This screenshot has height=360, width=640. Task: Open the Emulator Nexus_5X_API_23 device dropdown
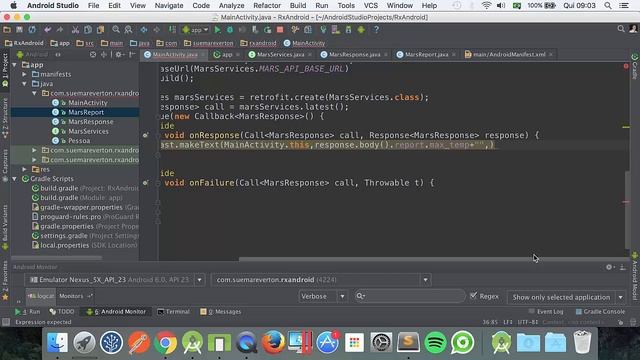pyautogui.click(x=200, y=280)
